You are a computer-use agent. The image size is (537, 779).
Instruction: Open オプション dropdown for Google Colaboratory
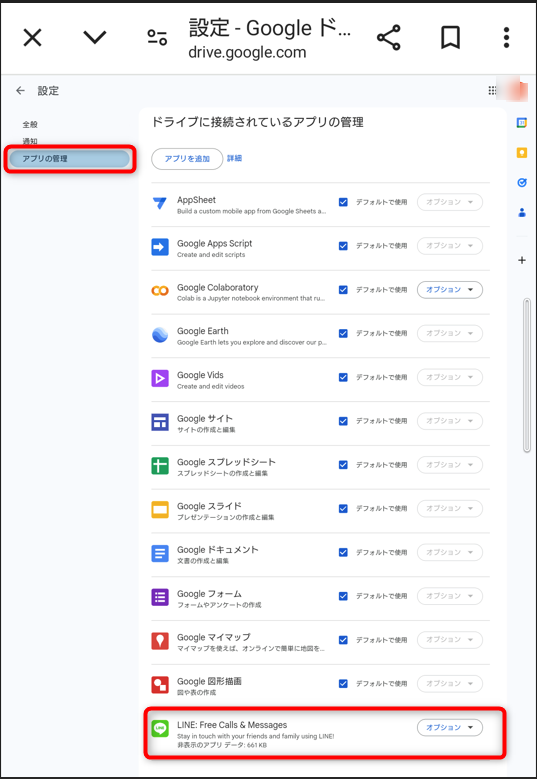(x=450, y=290)
